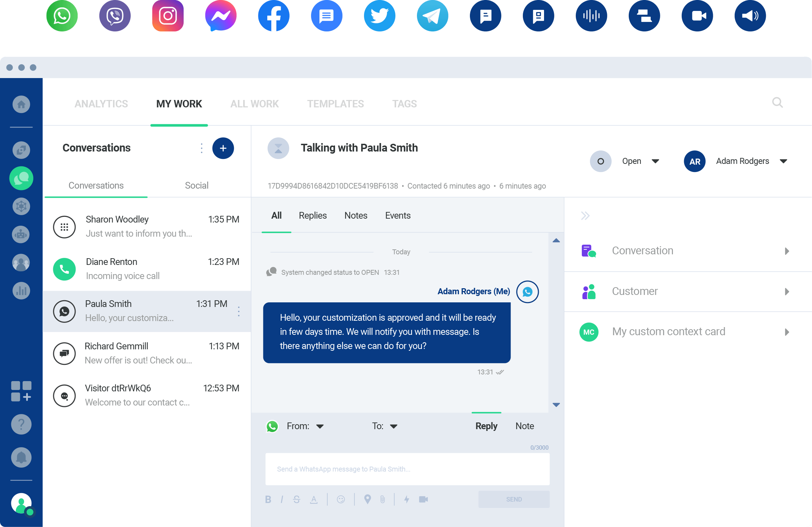
Task: Click the Messenger channel icon
Action: 221,16
